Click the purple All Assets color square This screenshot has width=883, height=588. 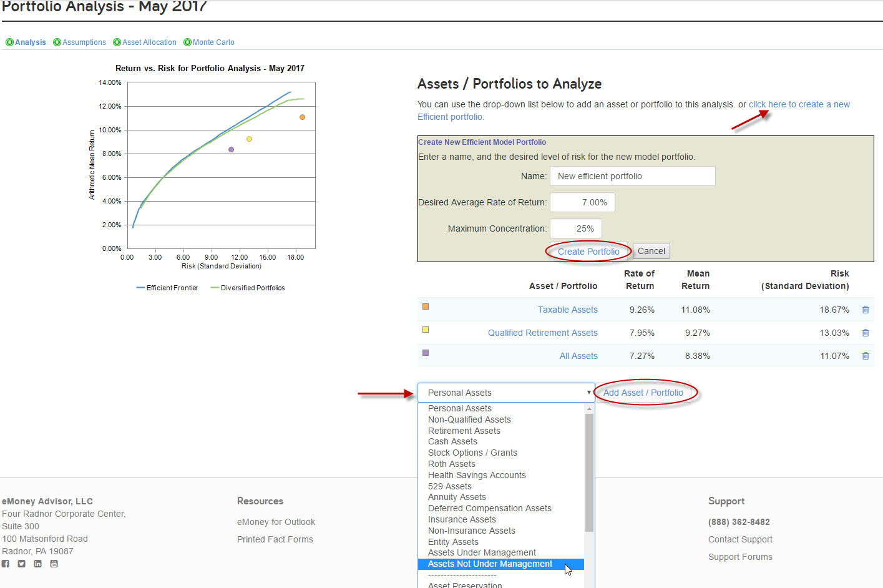click(x=426, y=353)
